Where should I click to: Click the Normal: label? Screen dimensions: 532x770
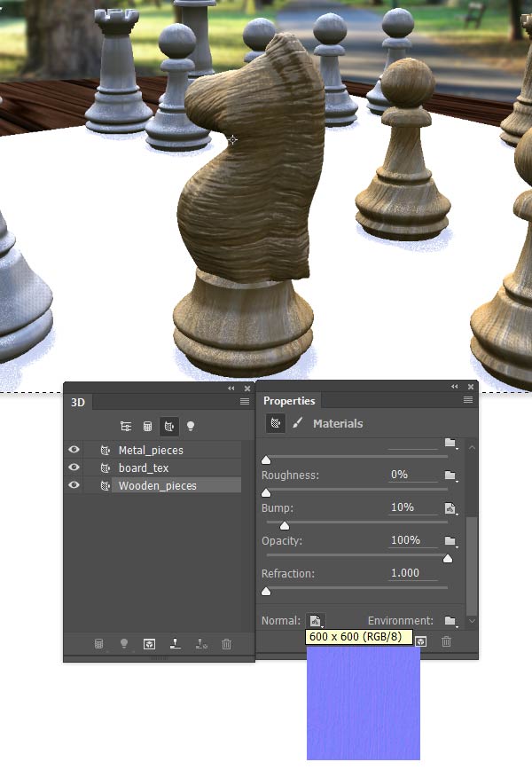(281, 621)
